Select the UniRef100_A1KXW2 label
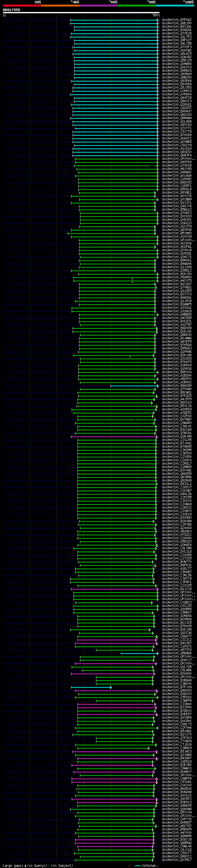 click(x=177, y=50)
